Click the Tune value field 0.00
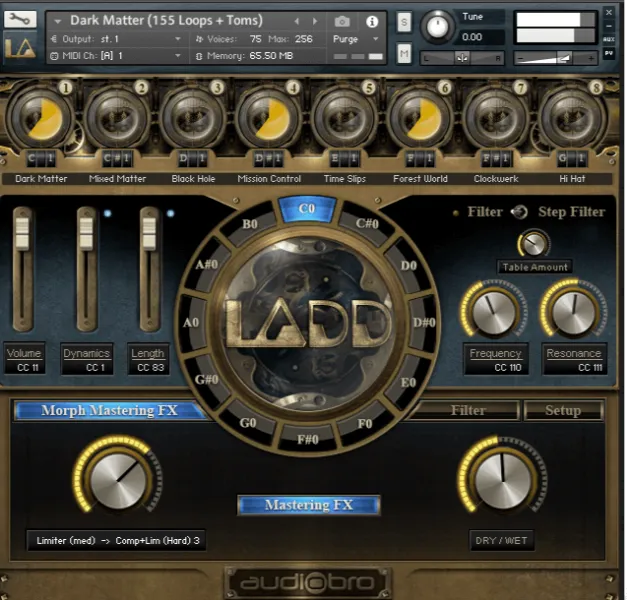 [x=480, y=37]
